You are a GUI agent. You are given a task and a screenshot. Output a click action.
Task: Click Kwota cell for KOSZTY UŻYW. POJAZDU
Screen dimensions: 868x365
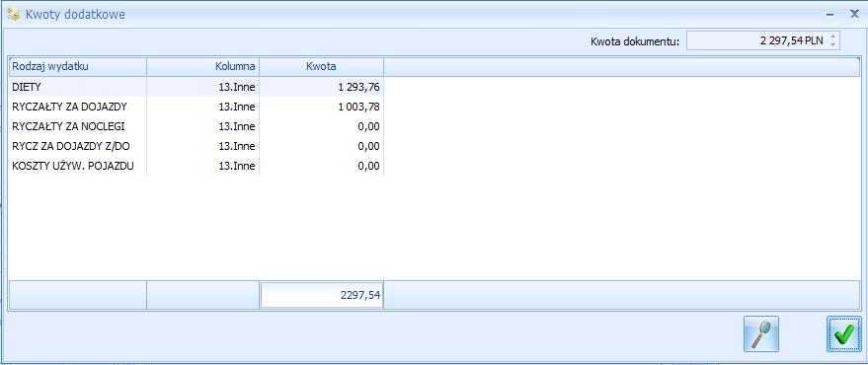[322, 166]
